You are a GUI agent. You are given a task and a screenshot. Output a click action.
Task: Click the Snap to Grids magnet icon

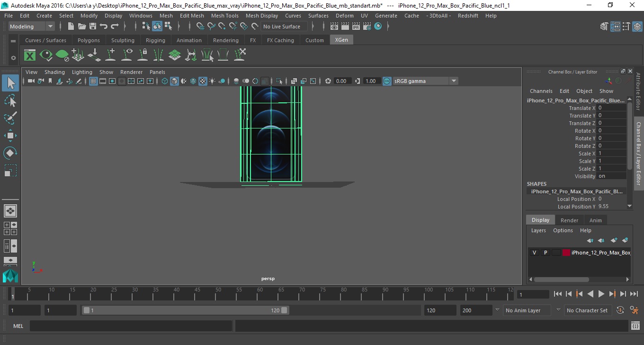click(x=200, y=27)
